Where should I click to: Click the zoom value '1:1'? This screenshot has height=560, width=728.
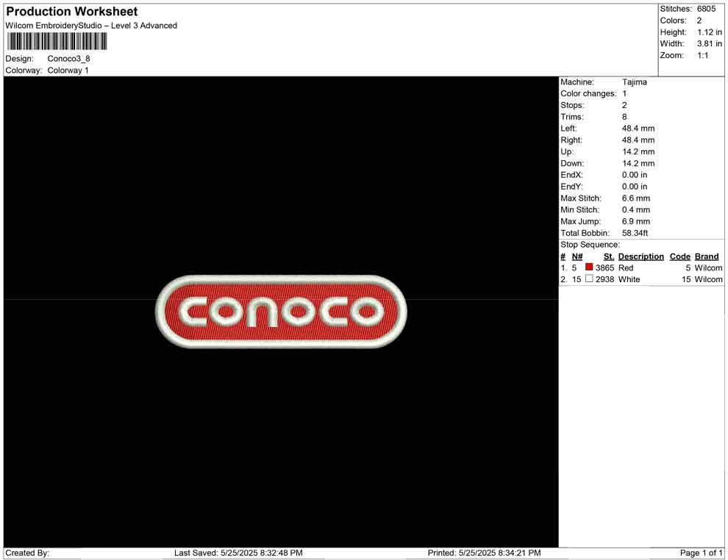tap(703, 55)
